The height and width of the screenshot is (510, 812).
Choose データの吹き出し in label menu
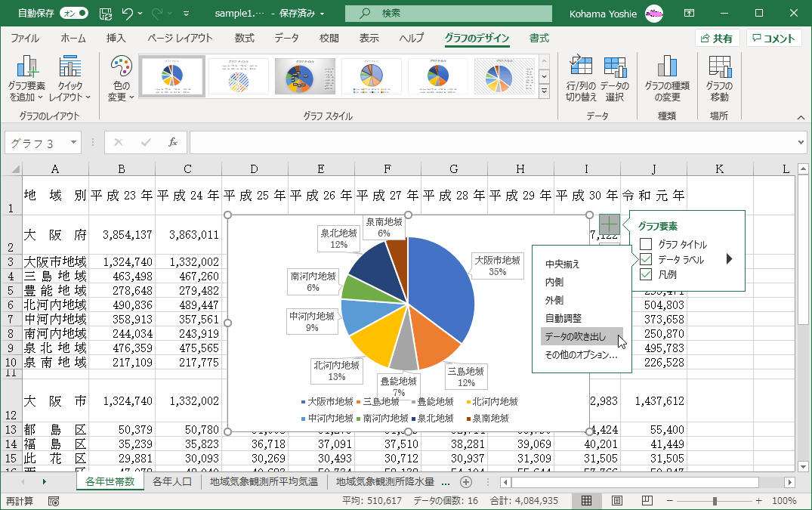click(582, 336)
